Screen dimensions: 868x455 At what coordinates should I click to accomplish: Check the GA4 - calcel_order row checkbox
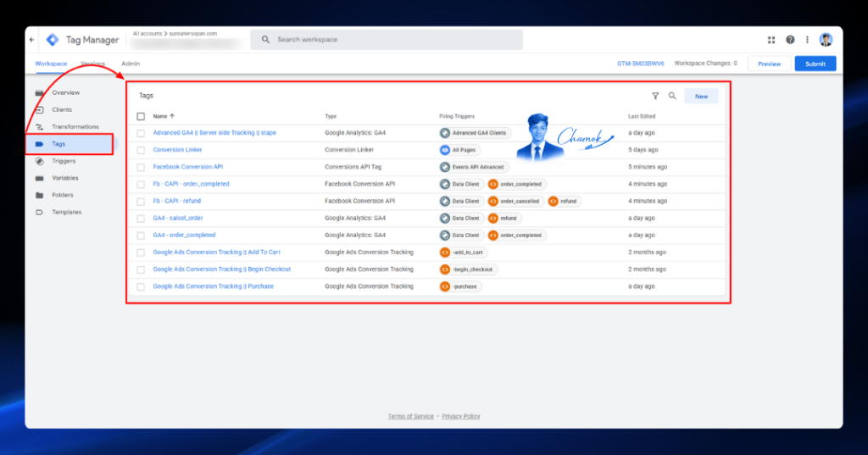(x=141, y=219)
